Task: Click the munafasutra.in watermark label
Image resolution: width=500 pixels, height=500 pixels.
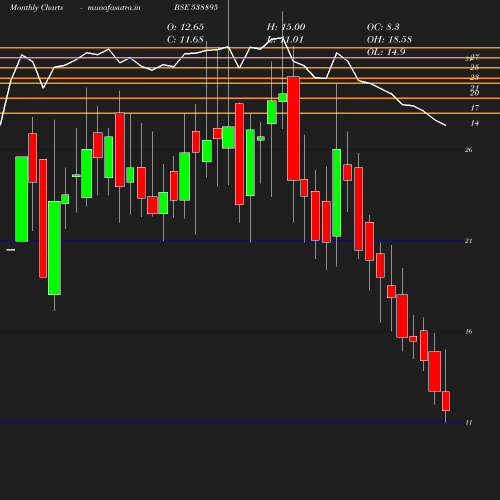Action: [114, 8]
